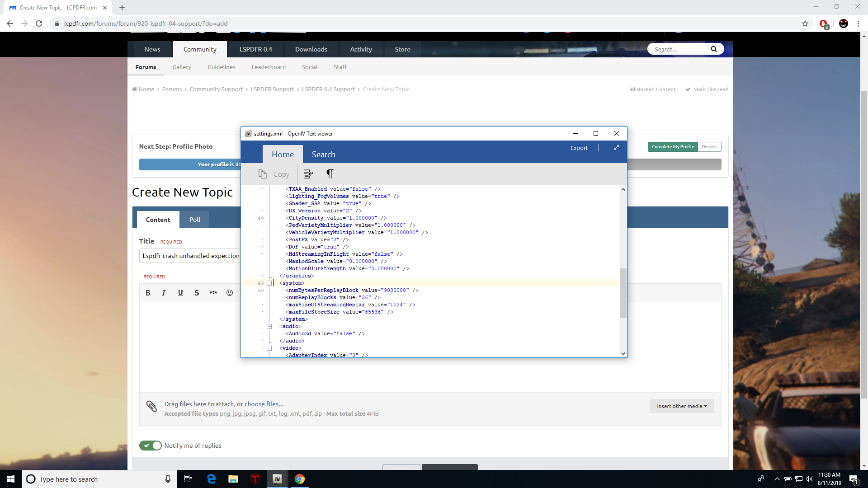This screenshot has width=868, height=488.
Task: Open OpenIV from the Windows taskbar
Action: tap(277, 479)
